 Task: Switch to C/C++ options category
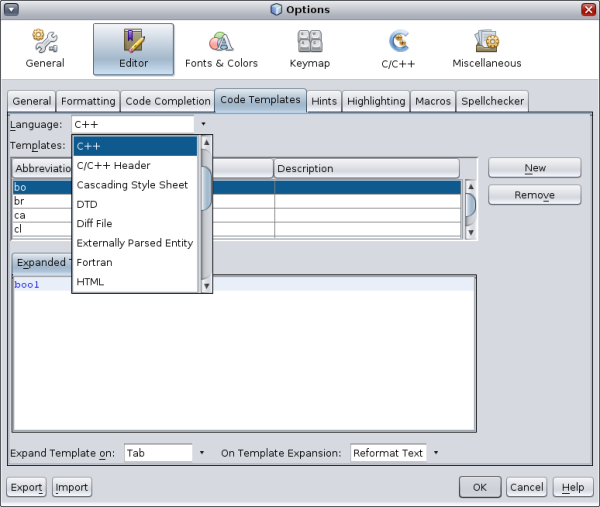(400, 49)
